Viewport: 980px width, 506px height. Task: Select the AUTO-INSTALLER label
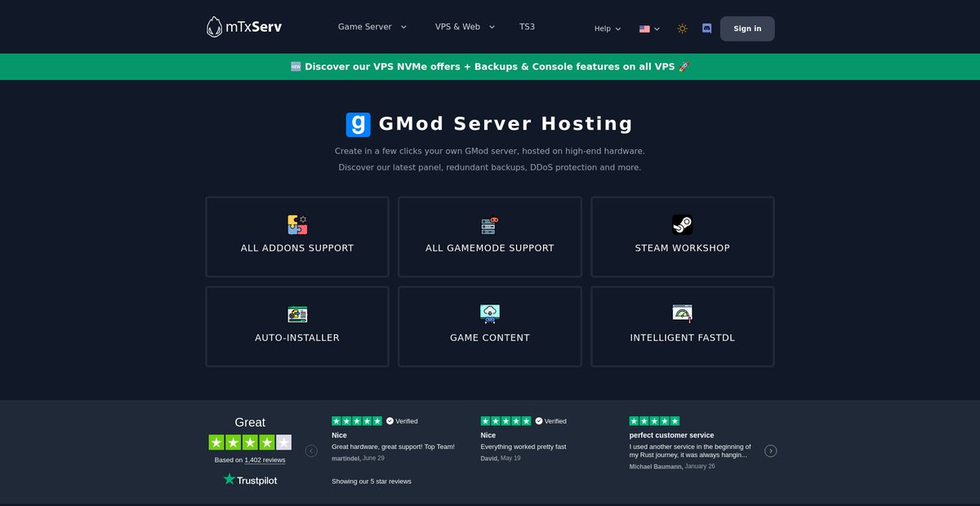click(x=297, y=338)
